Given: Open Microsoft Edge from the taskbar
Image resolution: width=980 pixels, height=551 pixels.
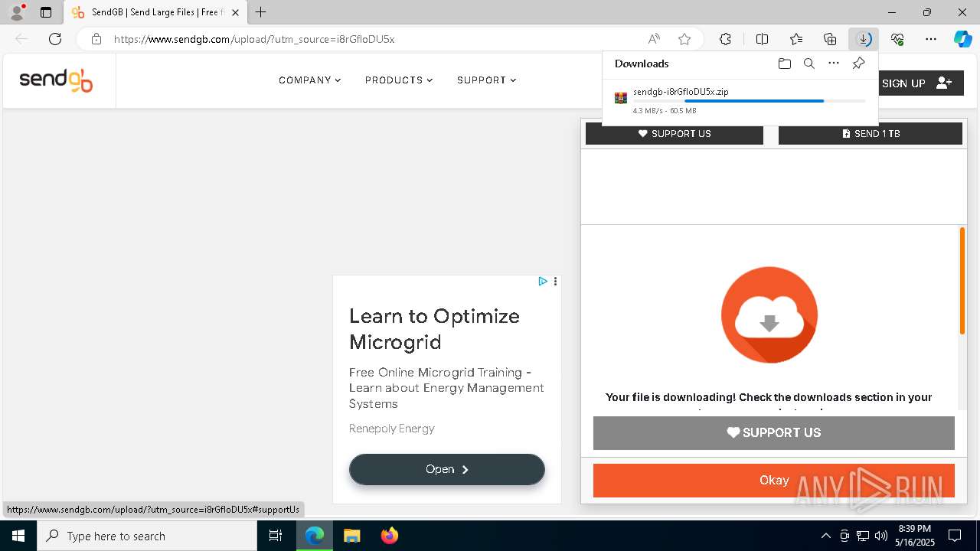Looking at the screenshot, I should [x=315, y=536].
